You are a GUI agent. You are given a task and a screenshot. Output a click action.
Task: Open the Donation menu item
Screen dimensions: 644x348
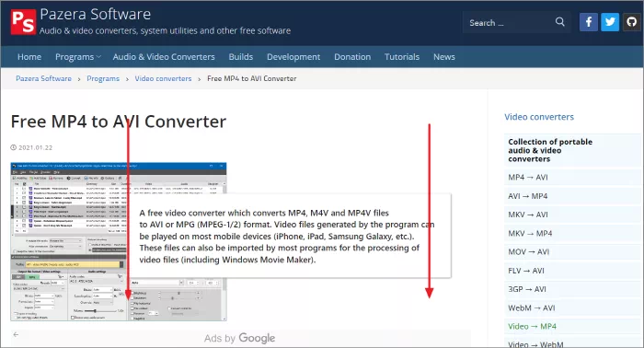pyautogui.click(x=352, y=57)
